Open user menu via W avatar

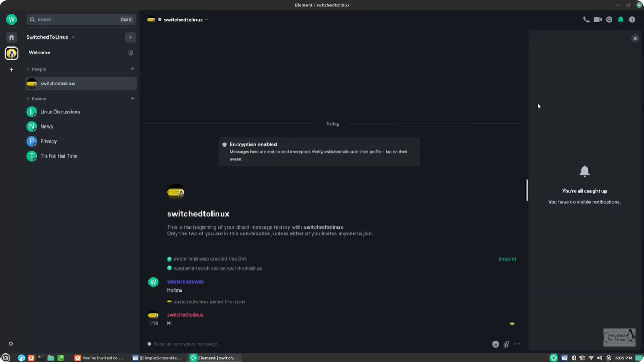point(11,19)
